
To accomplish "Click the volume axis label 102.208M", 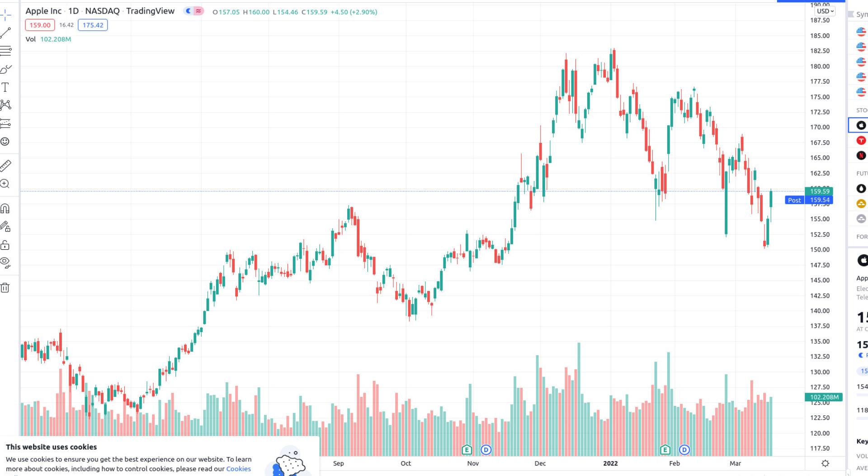I will coord(824,397).
